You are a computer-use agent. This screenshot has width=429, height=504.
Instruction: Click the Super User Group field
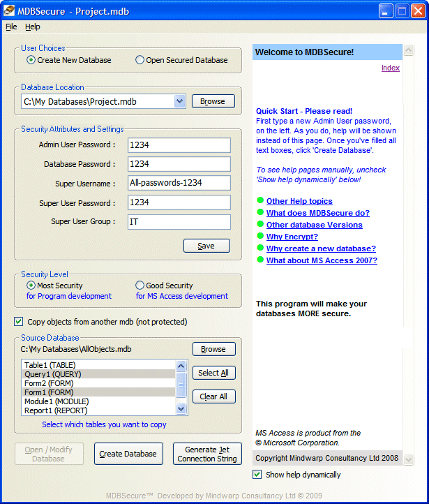(x=179, y=222)
